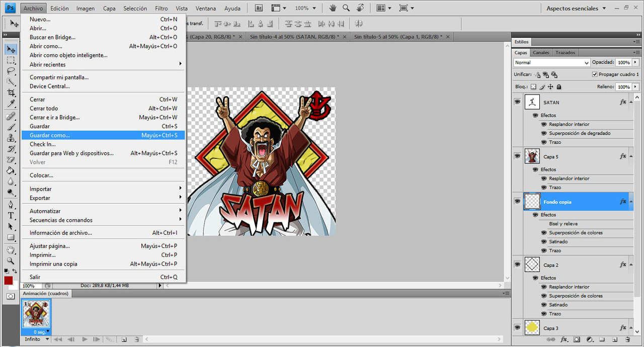Click the foreground red color swatch
The image size is (644, 347).
[8, 281]
